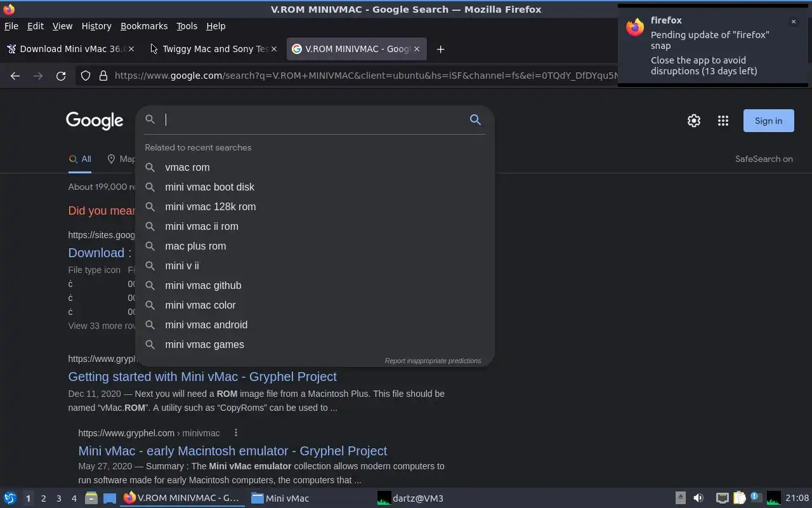Open Firefox V.ROM MINIVMAC taskbar entry
This screenshot has height=508, width=812.
pos(181,498)
